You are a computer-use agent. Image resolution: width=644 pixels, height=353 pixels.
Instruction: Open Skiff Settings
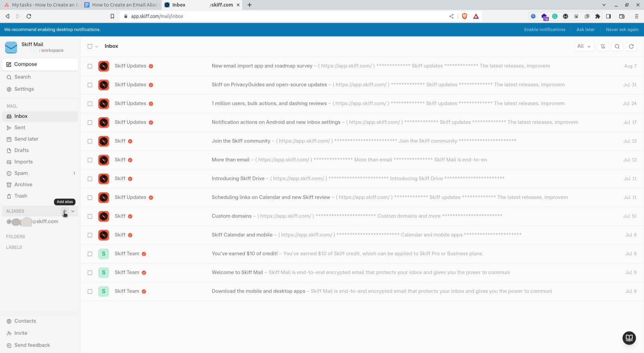[x=24, y=89]
